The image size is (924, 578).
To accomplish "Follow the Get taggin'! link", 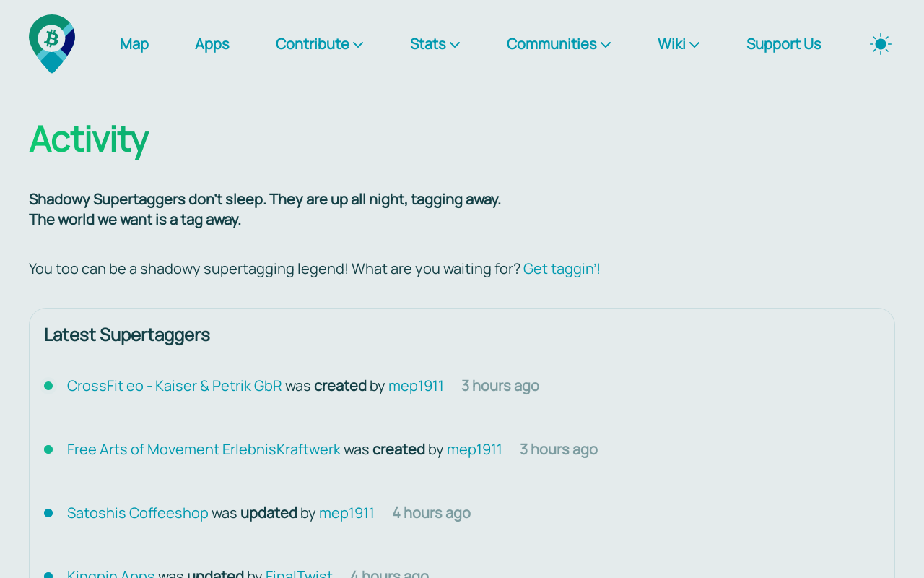I will click(x=562, y=269).
